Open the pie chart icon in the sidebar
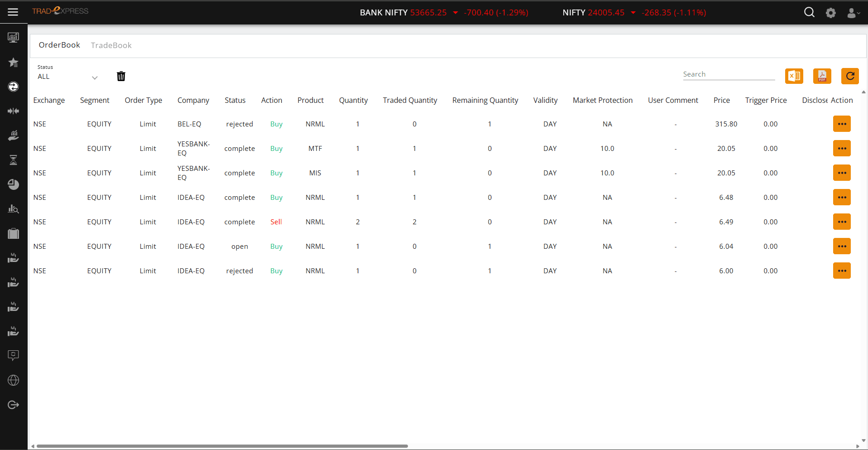 (13, 184)
